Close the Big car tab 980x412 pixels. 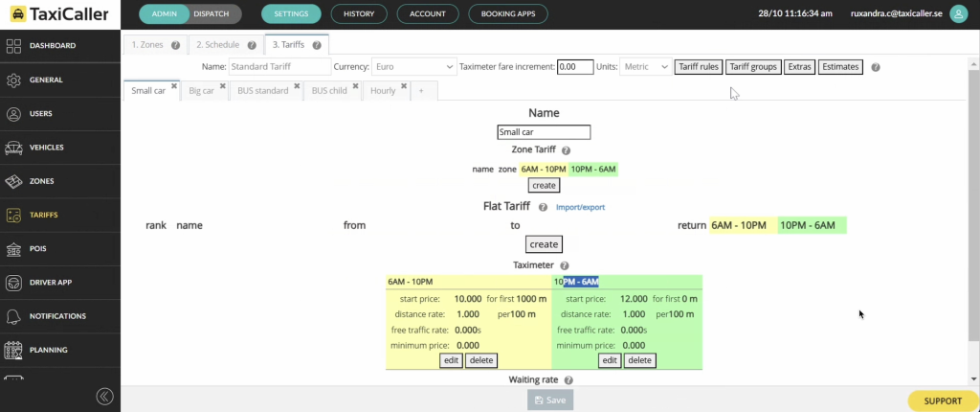pos(222,86)
